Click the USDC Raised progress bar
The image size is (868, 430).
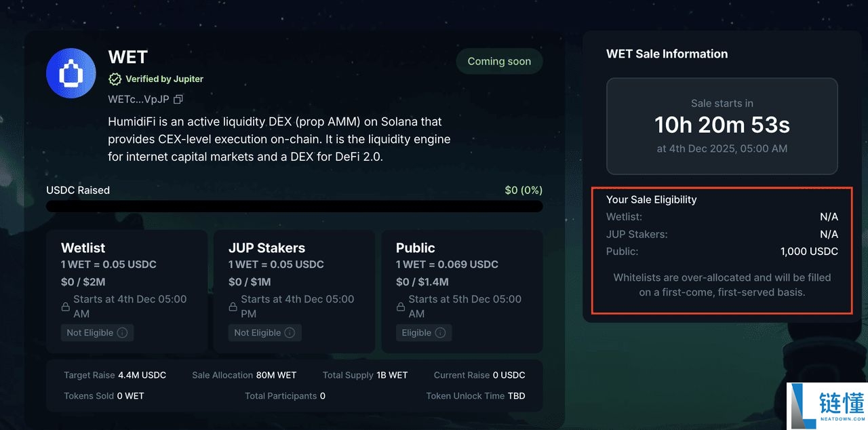tap(294, 206)
